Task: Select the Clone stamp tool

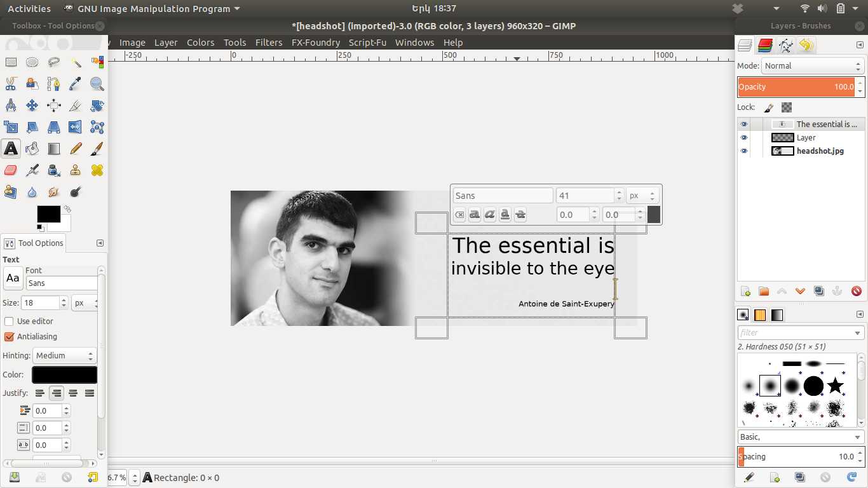Action: [76, 170]
